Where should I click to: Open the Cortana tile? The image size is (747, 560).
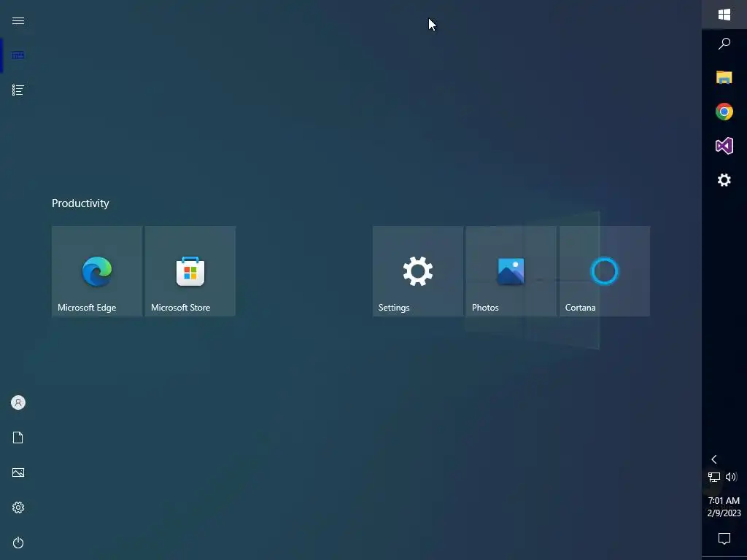(605, 271)
